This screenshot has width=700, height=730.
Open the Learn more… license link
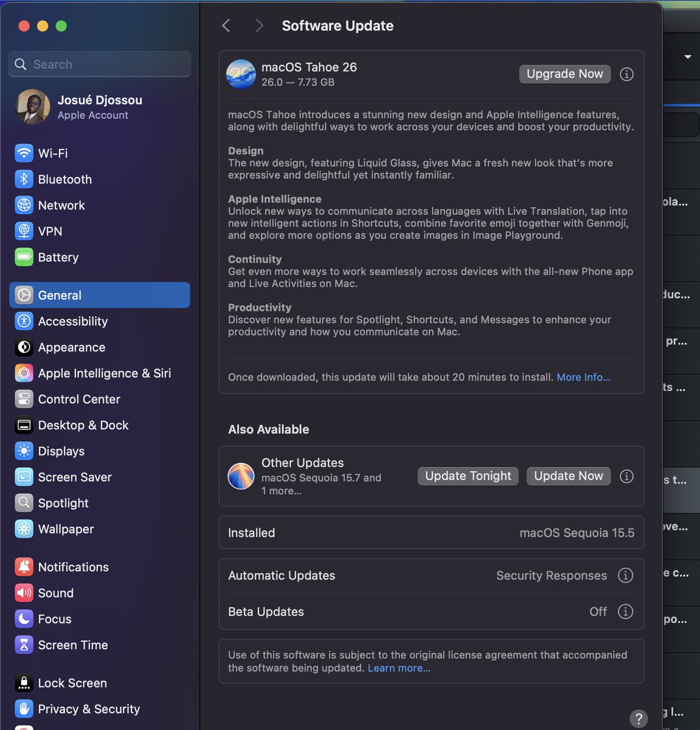click(399, 668)
